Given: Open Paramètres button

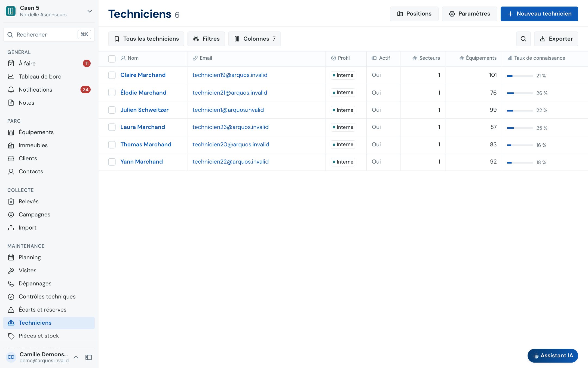Looking at the screenshot, I should [469, 14].
